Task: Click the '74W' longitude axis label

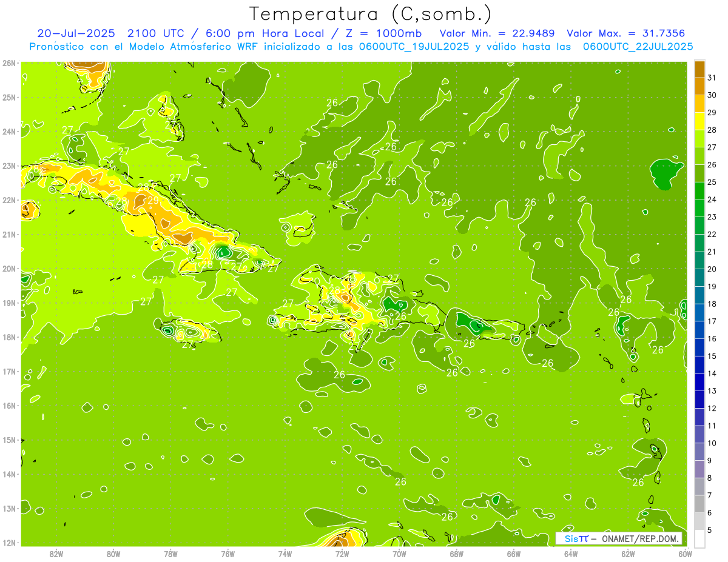Action: coord(285,554)
